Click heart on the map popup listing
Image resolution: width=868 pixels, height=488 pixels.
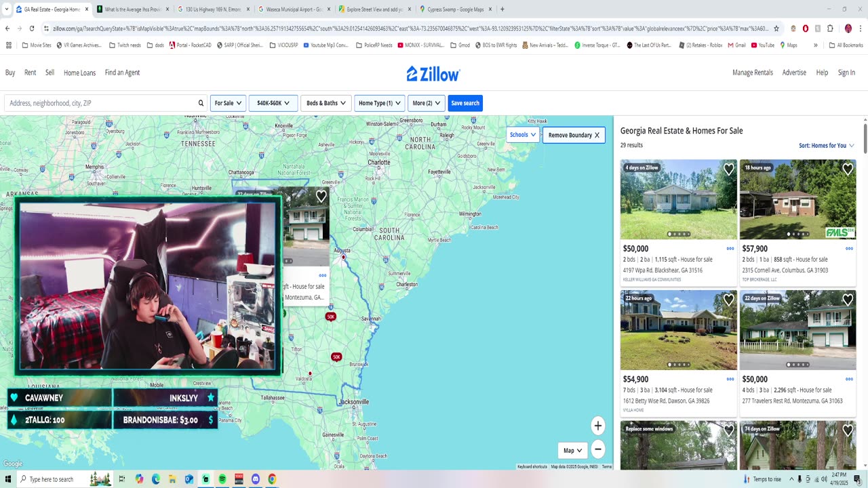(x=321, y=197)
